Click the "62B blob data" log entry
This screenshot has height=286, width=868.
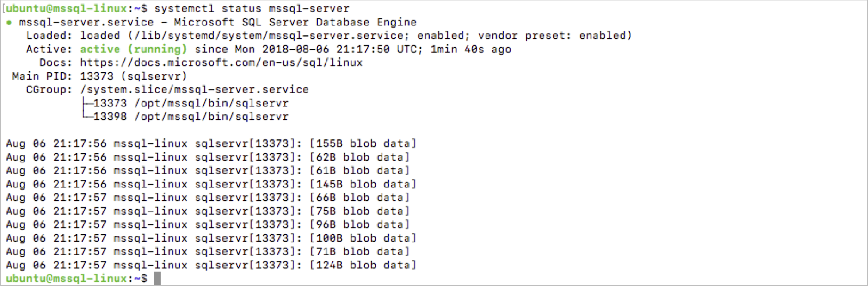[360, 157]
